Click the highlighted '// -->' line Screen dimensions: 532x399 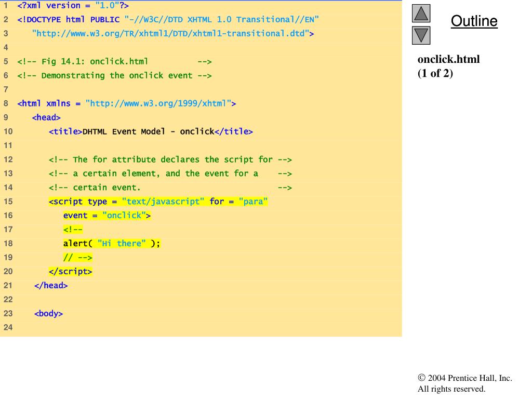coord(78,258)
